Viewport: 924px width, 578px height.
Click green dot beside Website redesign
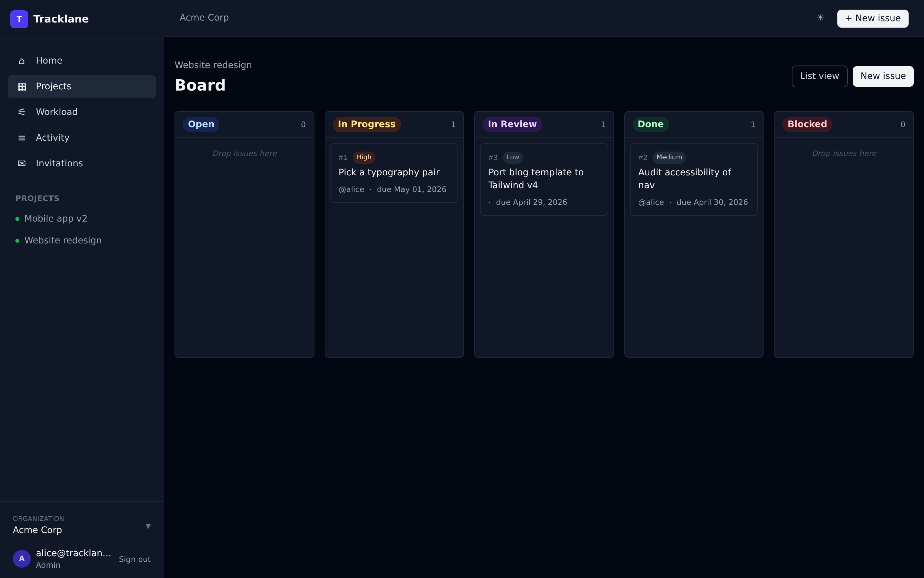click(x=17, y=241)
